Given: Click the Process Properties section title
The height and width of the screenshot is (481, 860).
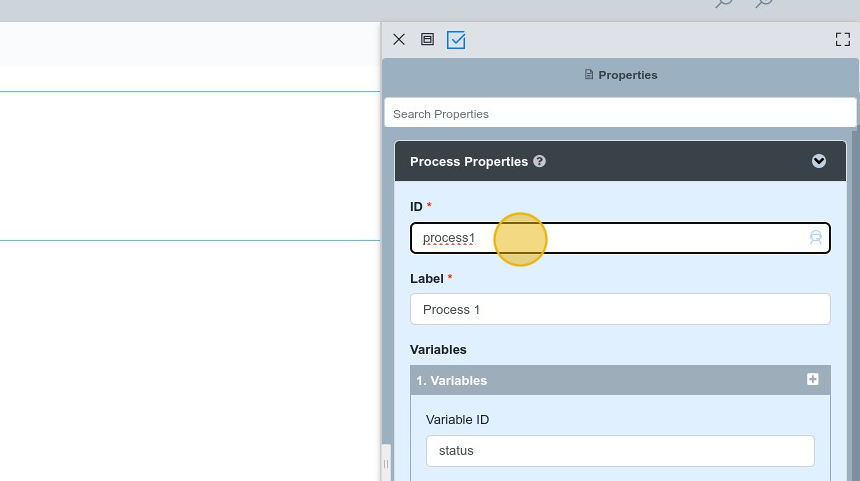Looking at the screenshot, I should click(469, 162).
